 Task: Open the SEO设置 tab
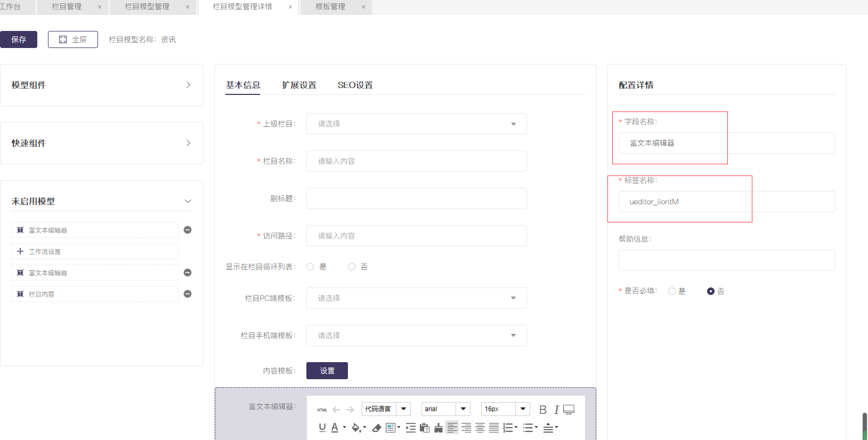pyautogui.click(x=355, y=85)
